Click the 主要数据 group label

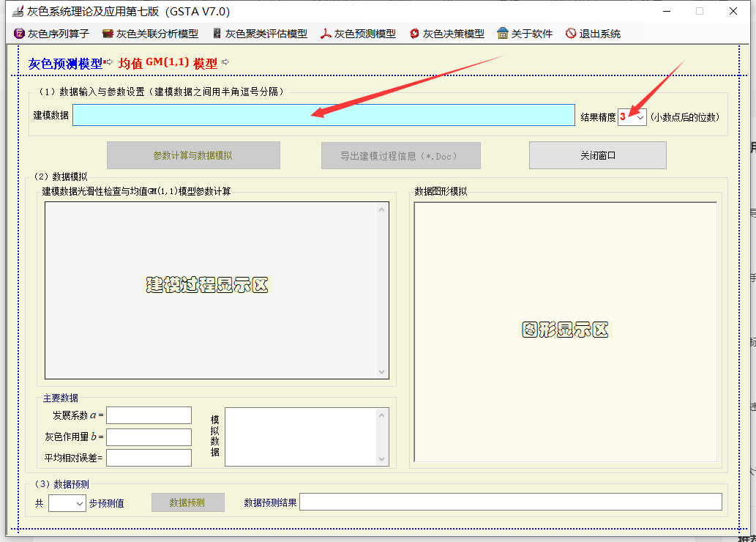coord(60,398)
